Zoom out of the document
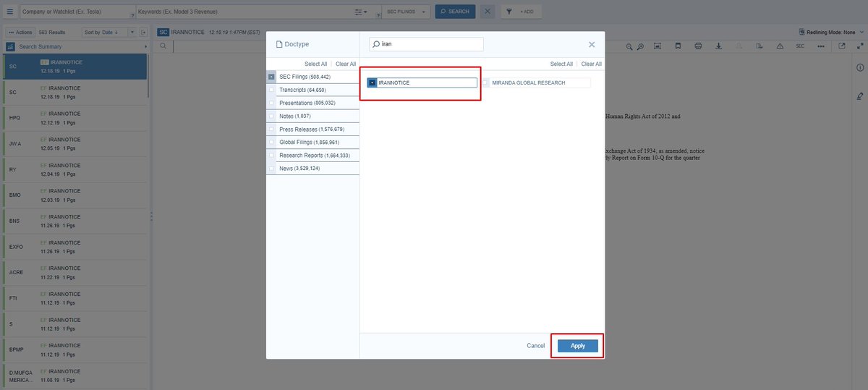868x390 pixels. (630, 46)
